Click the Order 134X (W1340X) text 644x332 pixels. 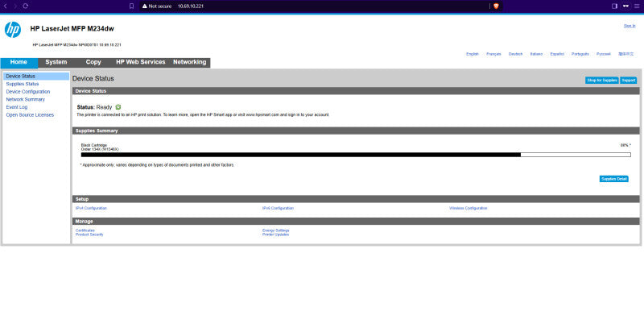(x=100, y=150)
